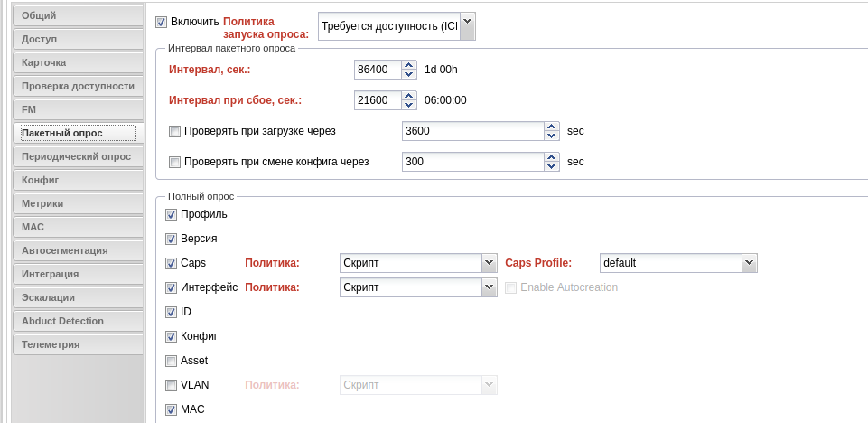Screen dimensions: 868x423
Task: Toggle the Включить checkbox
Action: (x=161, y=23)
